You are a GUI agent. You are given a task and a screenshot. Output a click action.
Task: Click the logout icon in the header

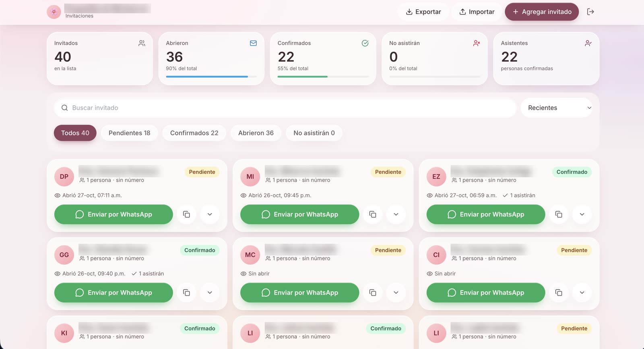click(590, 12)
